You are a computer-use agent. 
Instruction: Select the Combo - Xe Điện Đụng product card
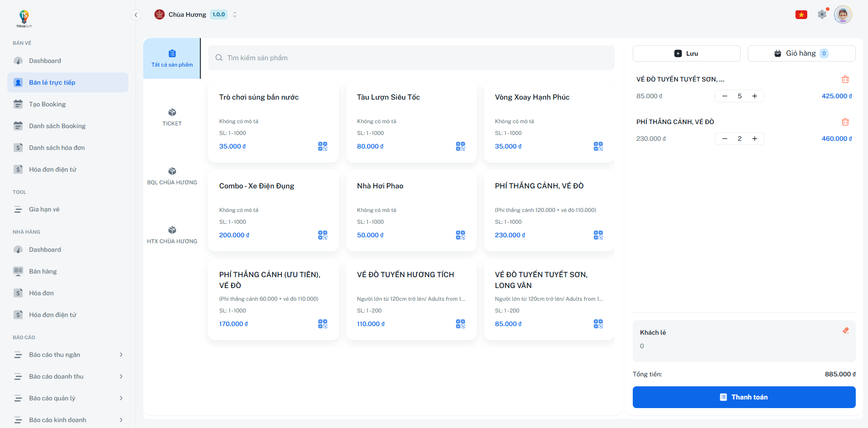click(273, 210)
